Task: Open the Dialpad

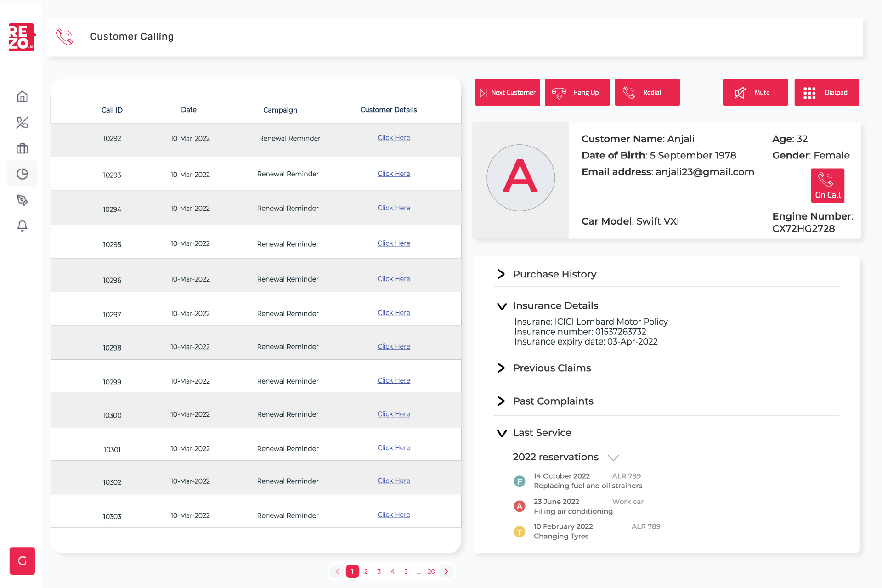Action: click(x=826, y=92)
